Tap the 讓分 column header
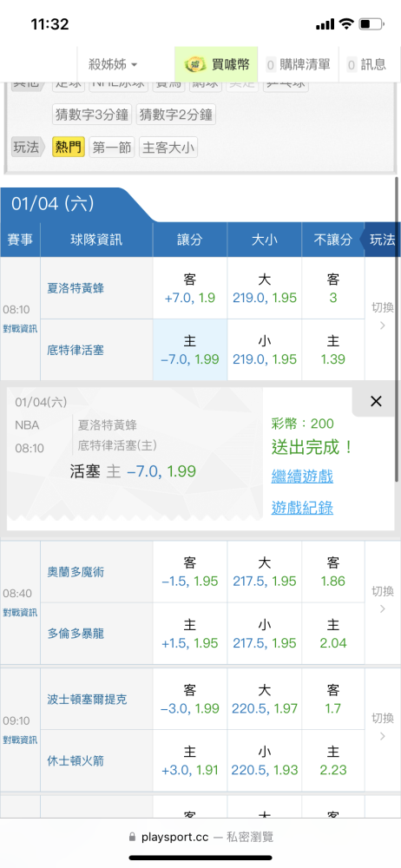Screen dimensions: 401x868 (190, 240)
